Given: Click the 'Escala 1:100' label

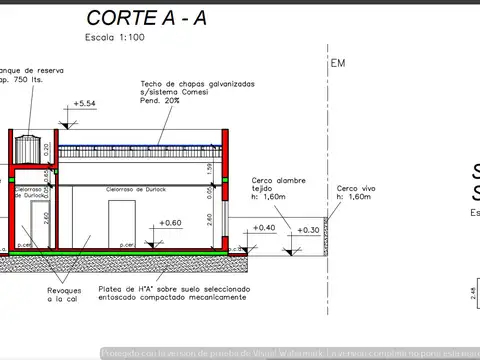Looking at the screenshot, I should click(115, 37).
